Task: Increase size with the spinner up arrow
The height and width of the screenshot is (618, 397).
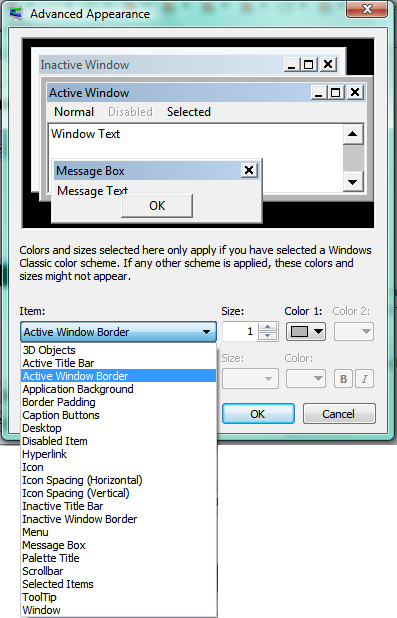Action: click(268, 327)
